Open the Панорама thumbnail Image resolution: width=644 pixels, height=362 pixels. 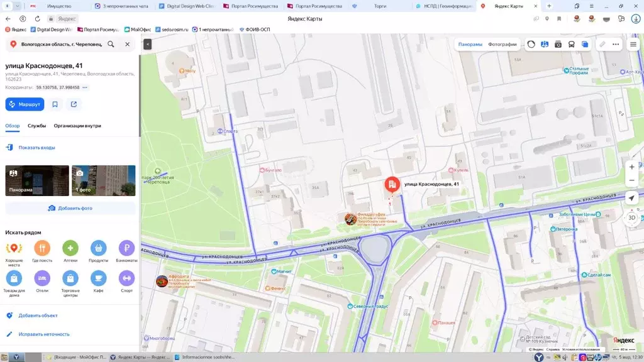pos(37,181)
